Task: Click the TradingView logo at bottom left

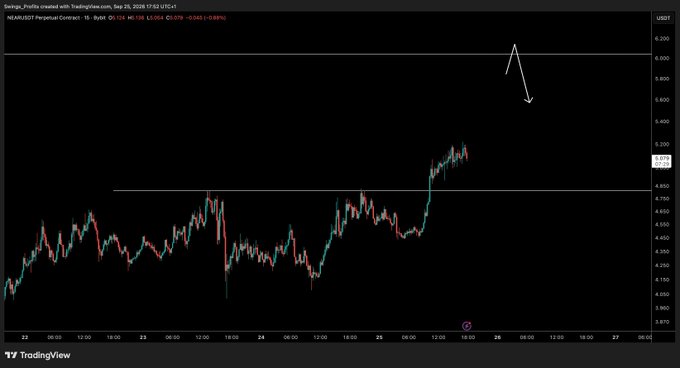Action: (x=38, y=355)
